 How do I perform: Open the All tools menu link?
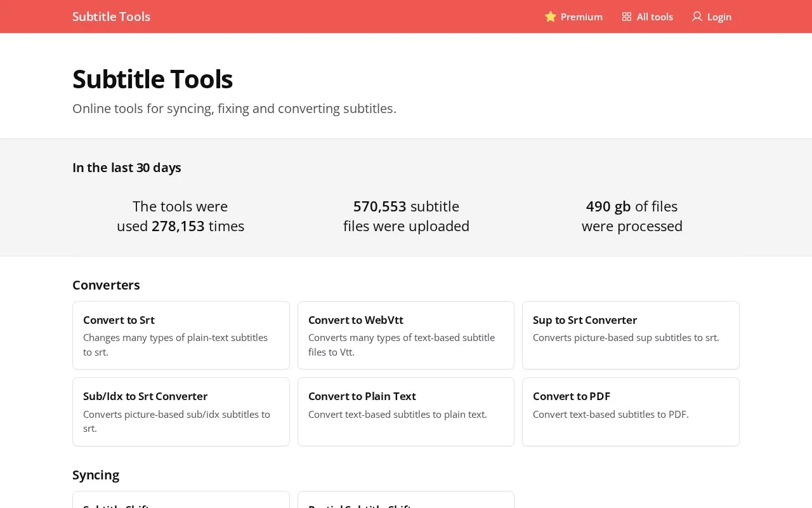click(648, 17)
